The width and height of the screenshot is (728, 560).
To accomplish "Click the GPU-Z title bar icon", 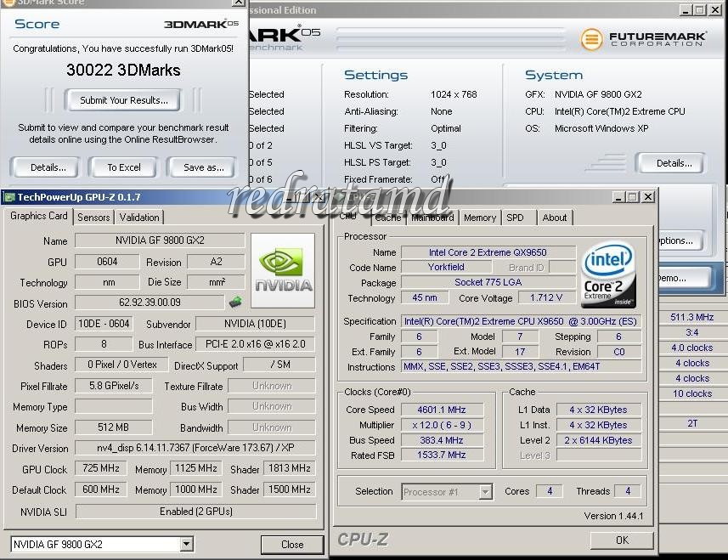I will point(8,197).
